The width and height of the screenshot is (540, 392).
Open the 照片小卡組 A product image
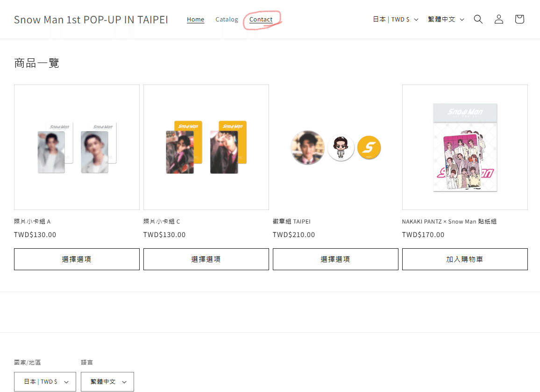click(77, 147)
